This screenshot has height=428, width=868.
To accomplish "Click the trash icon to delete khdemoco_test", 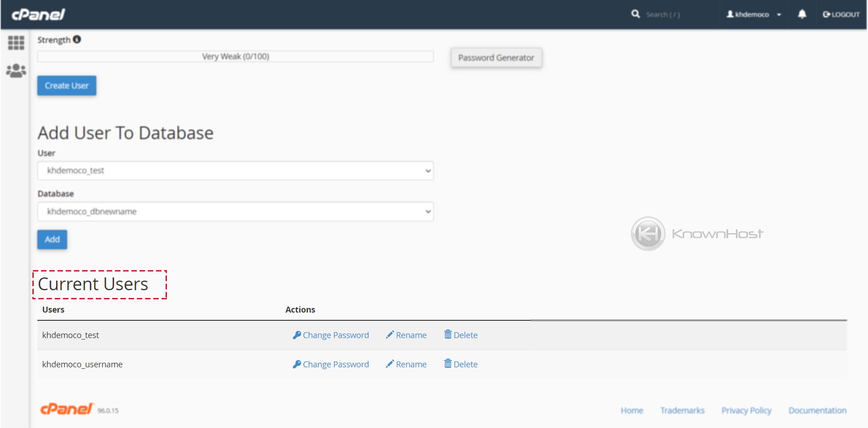I will point(448,334).
